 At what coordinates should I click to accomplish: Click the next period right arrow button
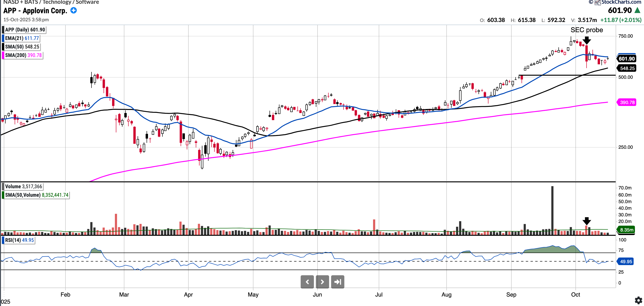(x=322, y=282)
